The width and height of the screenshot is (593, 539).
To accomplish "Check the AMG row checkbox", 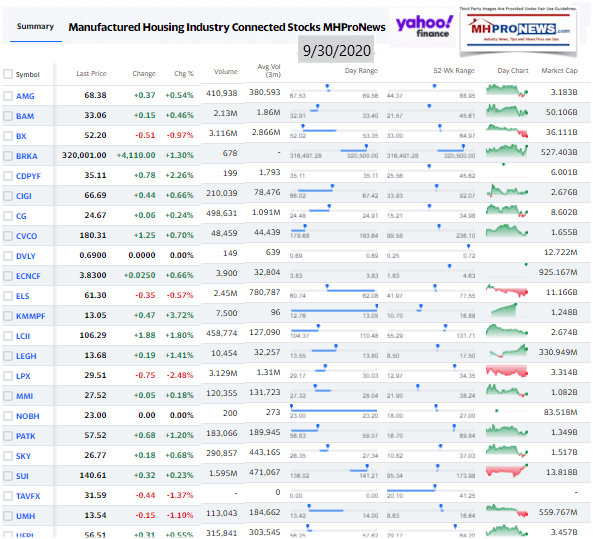I will [x=8, y=96].
